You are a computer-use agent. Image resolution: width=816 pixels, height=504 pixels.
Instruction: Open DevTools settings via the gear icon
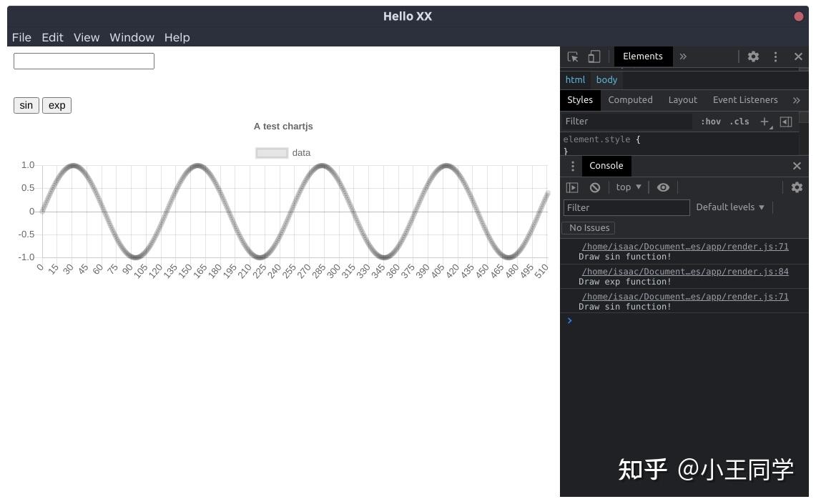pyautogui.click(x=753, y=56)
